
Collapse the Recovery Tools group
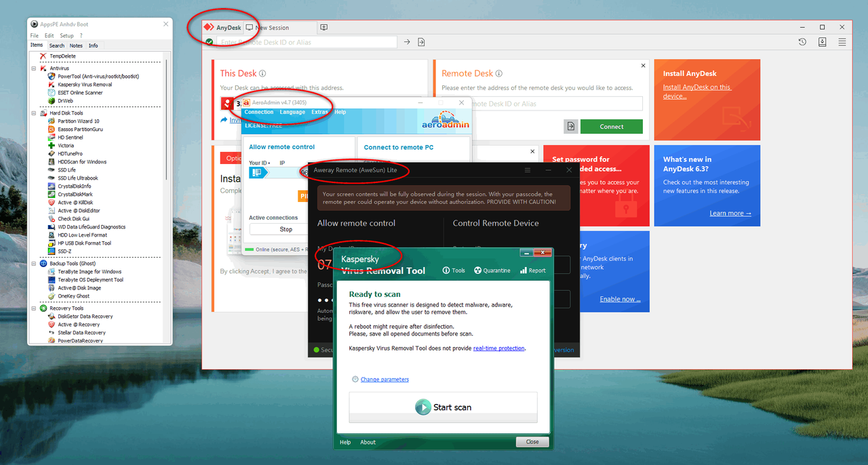pos(34,308)
